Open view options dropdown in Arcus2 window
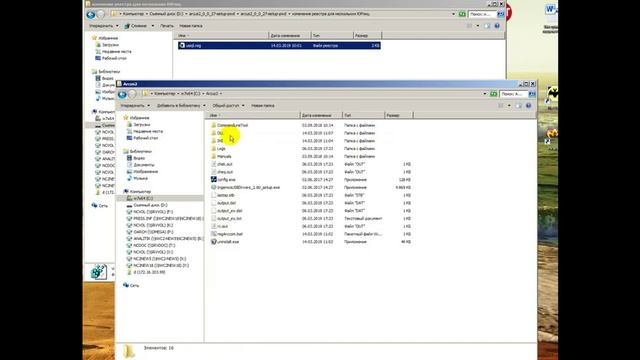The width and height of the screenshot is (640, 360). coord(509,106)
